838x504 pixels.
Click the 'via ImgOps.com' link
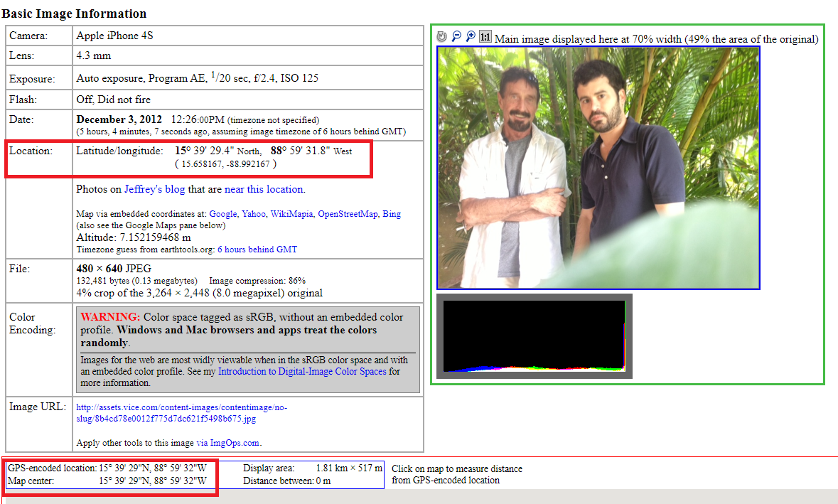(227, 443)
